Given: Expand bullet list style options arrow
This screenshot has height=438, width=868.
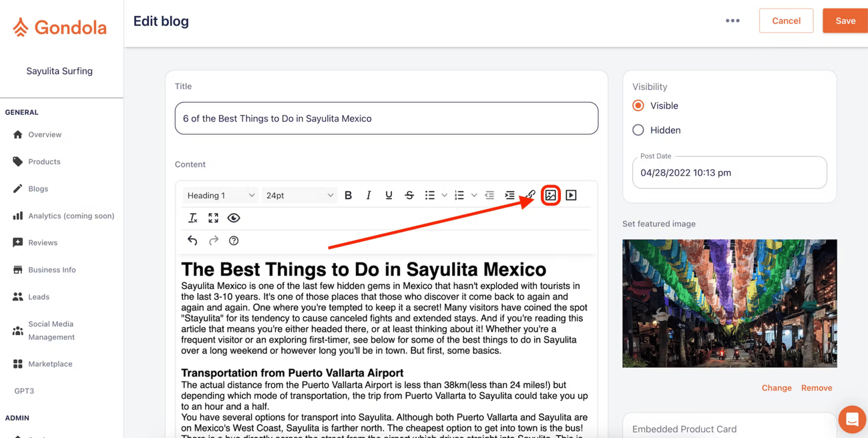Looking at the screenshot, I should [444, 195].
